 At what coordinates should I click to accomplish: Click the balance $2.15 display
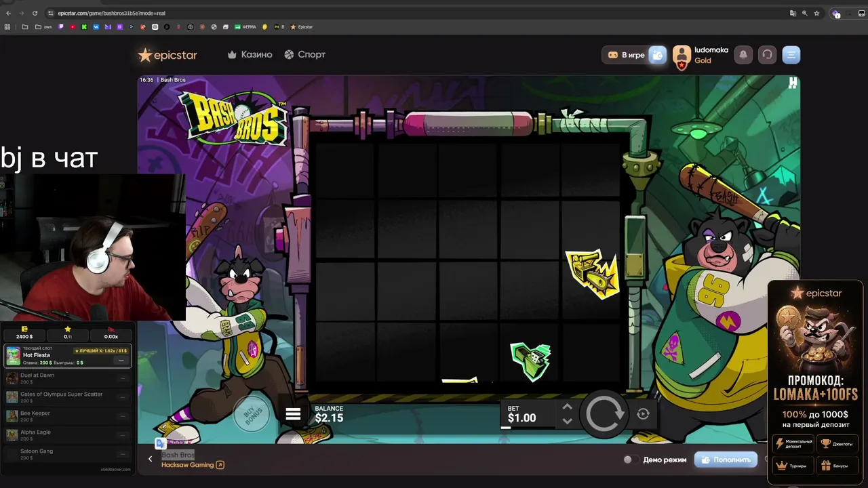(x=329, y=414)
